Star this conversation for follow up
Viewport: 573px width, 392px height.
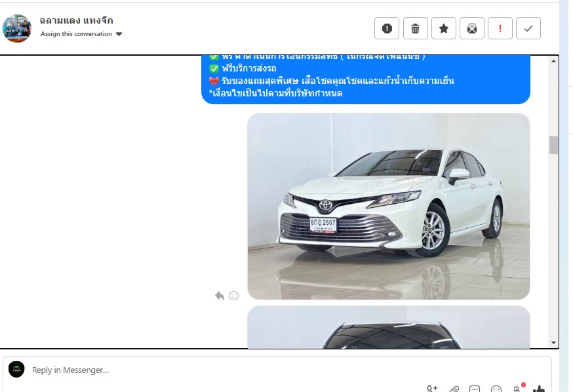point(444,28)
